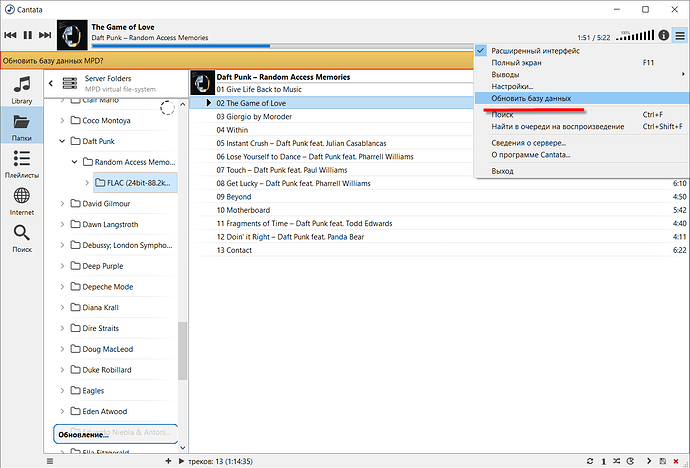The width and height of the screenshot is (690, 468).
Task: Select track 10 Motherboard
Action: 439,210
